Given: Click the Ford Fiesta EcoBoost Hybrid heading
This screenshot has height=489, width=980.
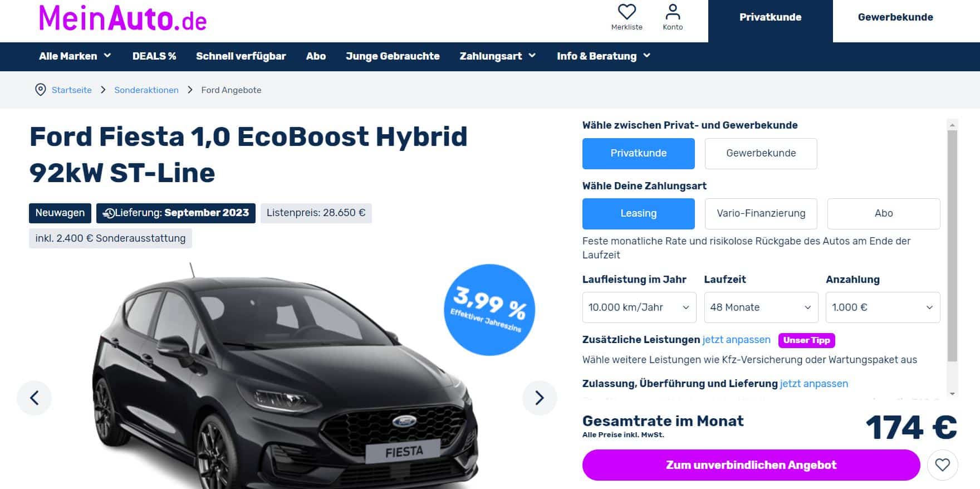Looking at the screenshot, I should click(x=248, y=154).
